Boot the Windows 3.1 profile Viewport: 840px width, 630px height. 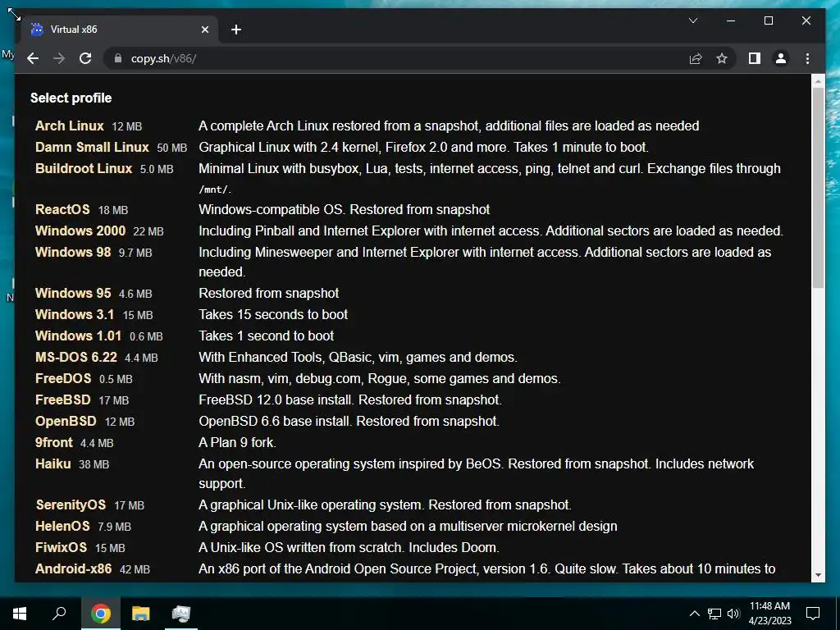[75, 314]
